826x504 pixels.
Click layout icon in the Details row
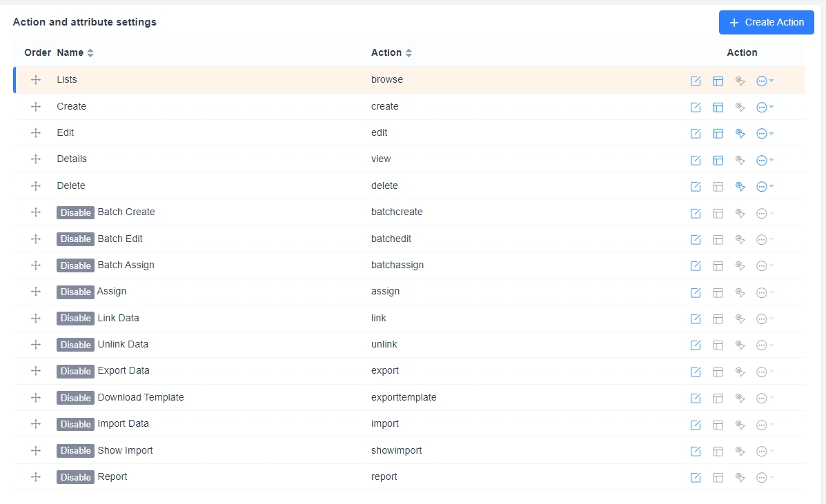tap(718, 160)
